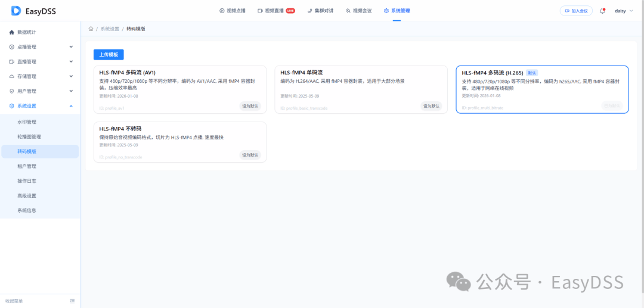Click the live video camera icon in top nav
The height and width of the screenshot is (308, 644).
click(260, 11)
